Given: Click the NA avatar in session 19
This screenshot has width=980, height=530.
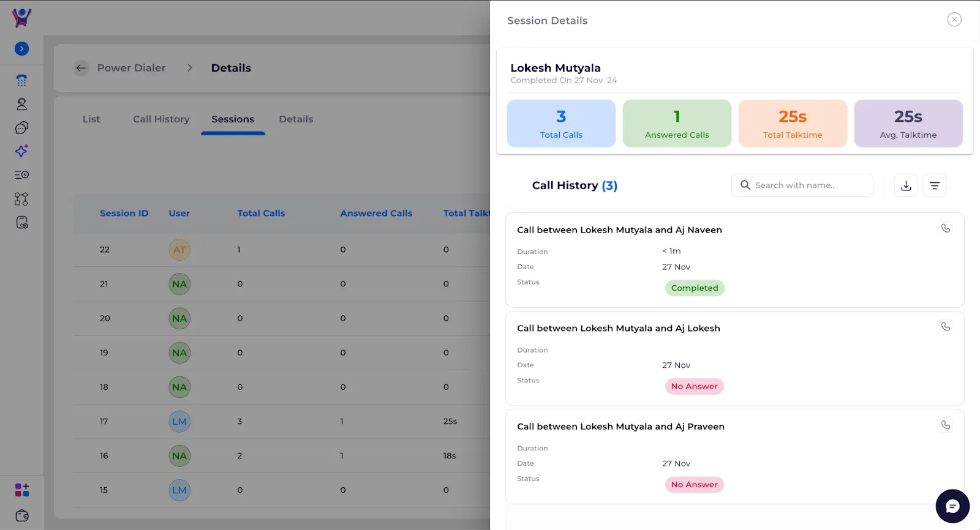Looking at the screenshot, I should (179, 353).
